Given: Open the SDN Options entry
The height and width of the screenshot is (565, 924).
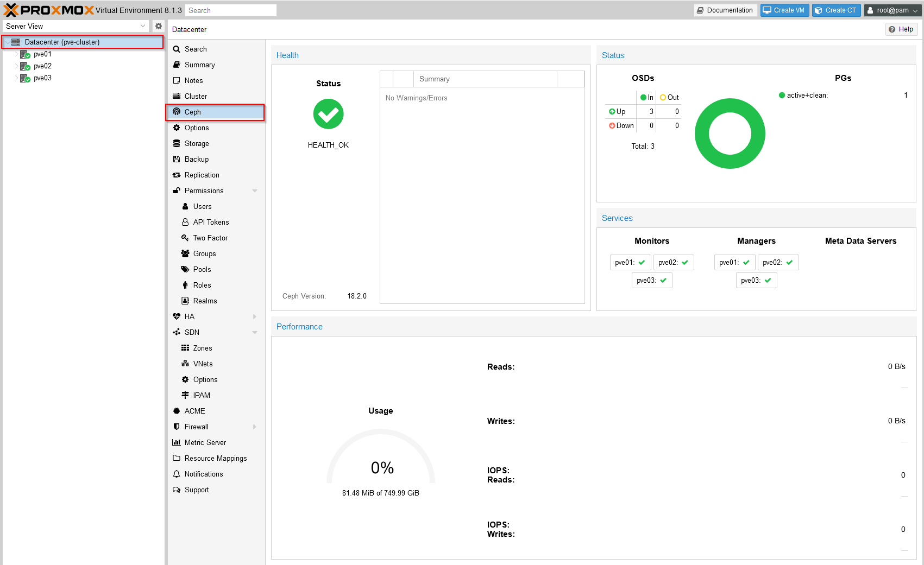Looking at the screenshot, I should tap(216, 379).
